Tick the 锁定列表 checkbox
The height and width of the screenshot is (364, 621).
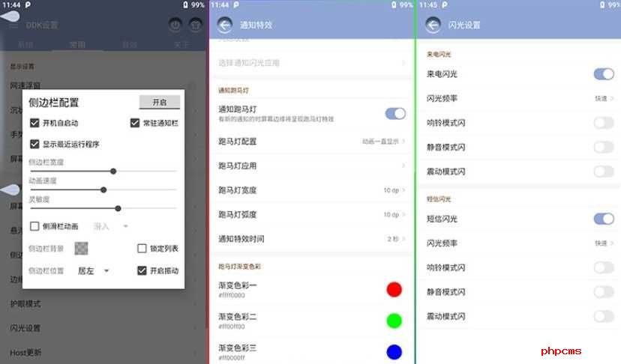click(142, 248)
